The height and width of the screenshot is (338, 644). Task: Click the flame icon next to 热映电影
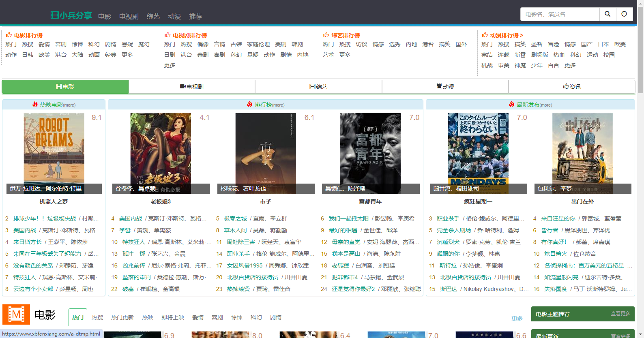coord(35,105)
